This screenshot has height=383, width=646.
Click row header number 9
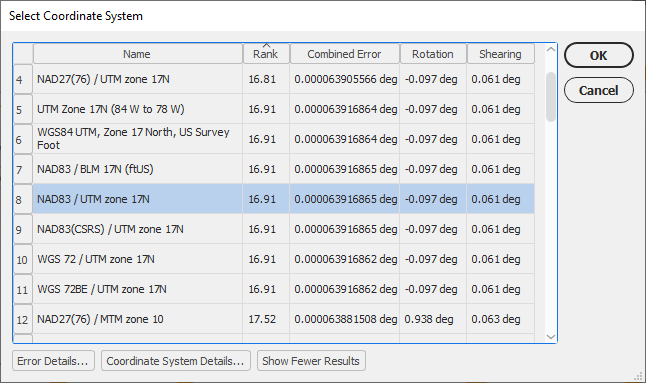click(23, 229)
